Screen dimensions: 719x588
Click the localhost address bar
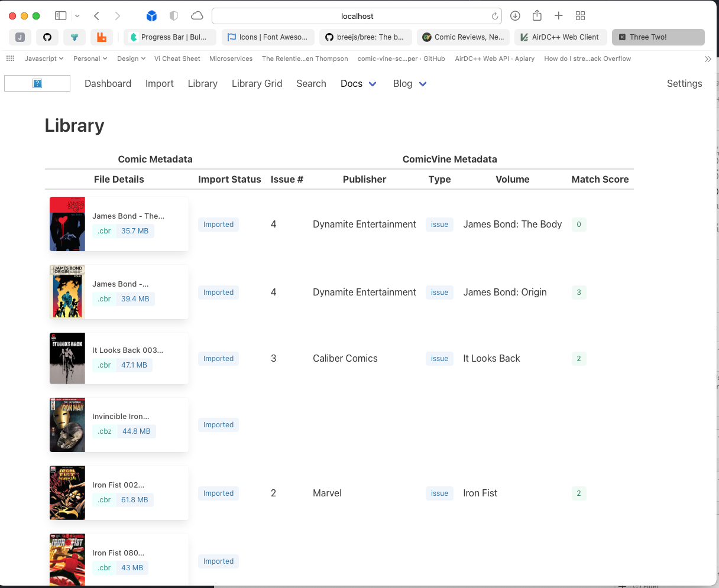(357, 16)
